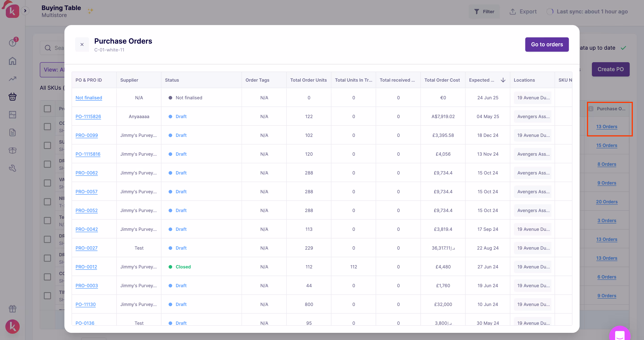Viewport: 644px width, 340px height.
Task: Click the Go to orders button
Action: [547, 45]
